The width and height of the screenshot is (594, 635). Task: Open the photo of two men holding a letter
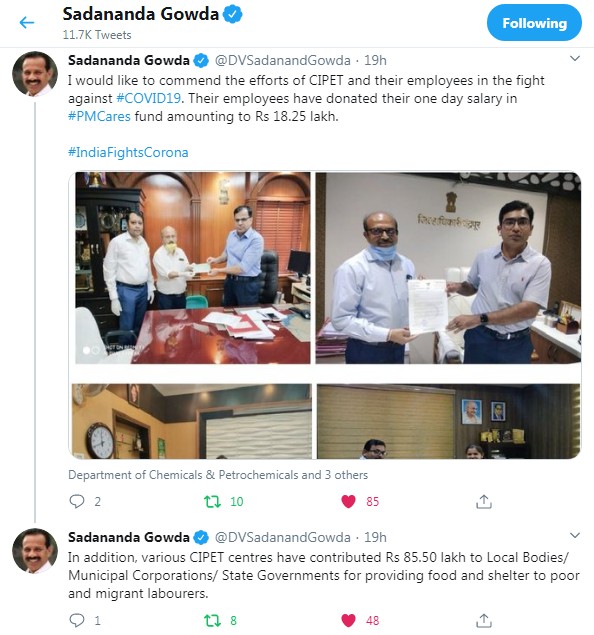448,268
